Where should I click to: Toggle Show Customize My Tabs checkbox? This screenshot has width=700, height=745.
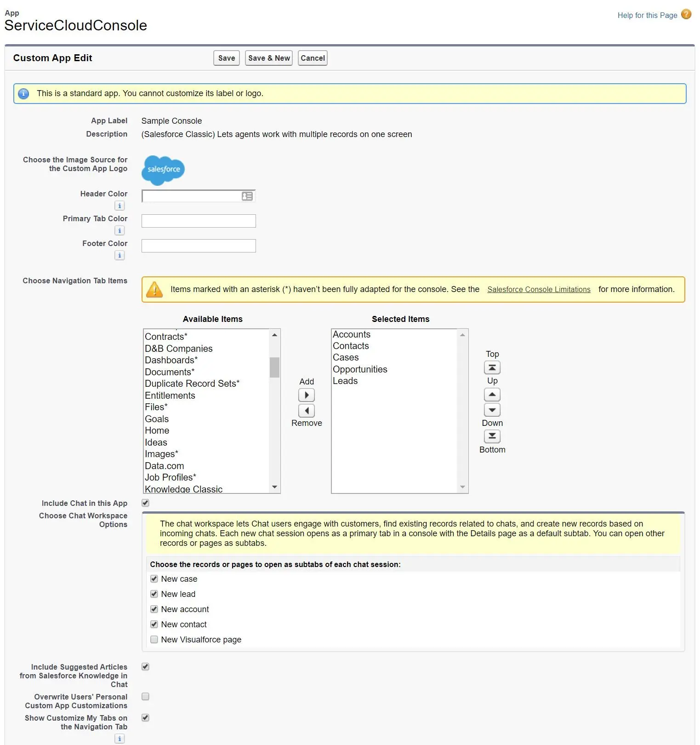(145, 717)
